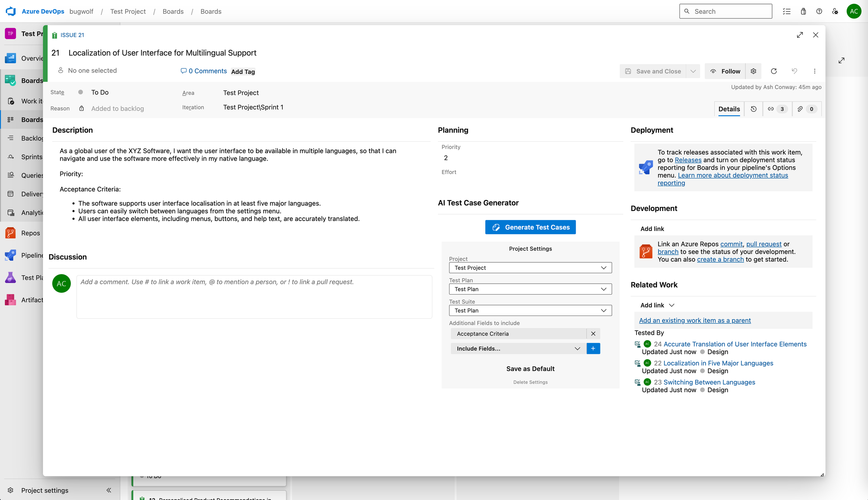The width and height of the screenshot is (868, 500).
Task: Open the Help question mark icon
Action: pos(819,11)
